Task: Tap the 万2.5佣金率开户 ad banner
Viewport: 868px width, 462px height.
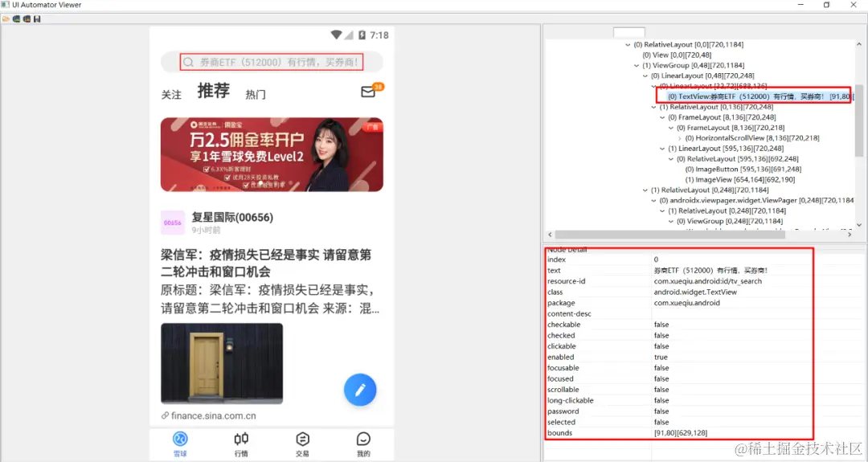Action: tap(272, 154)
